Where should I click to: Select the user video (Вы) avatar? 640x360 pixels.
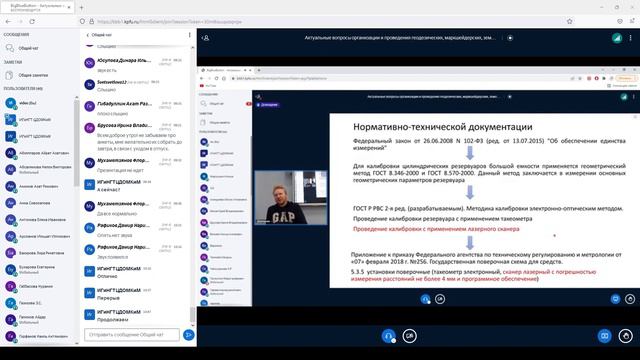tap(10, 103)
